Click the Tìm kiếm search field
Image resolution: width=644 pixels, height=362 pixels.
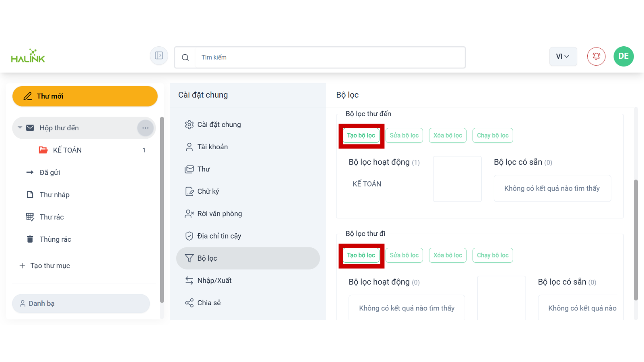[x=330, y=58]
